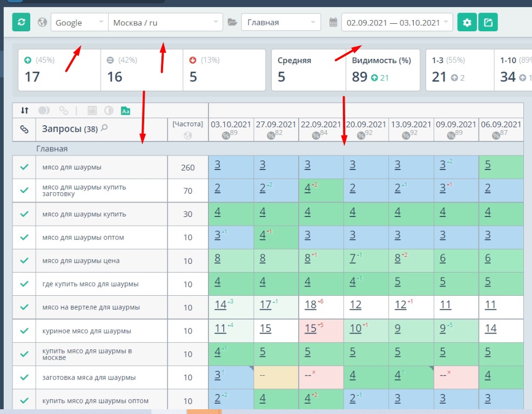The width and height of the screenshot is (532, 414).
Task: Click the half-circle contrast icon in the toolbar
Action: coord(109,110)
